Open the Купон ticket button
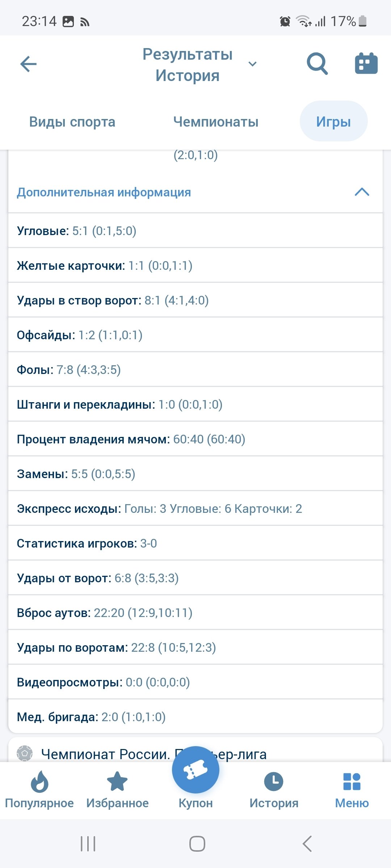Screen dimensions: 391x868 pos(195,770)
